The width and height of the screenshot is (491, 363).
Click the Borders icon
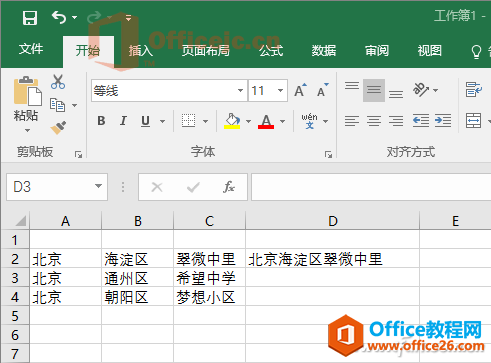pyautogui.click(x=188, y=120)
